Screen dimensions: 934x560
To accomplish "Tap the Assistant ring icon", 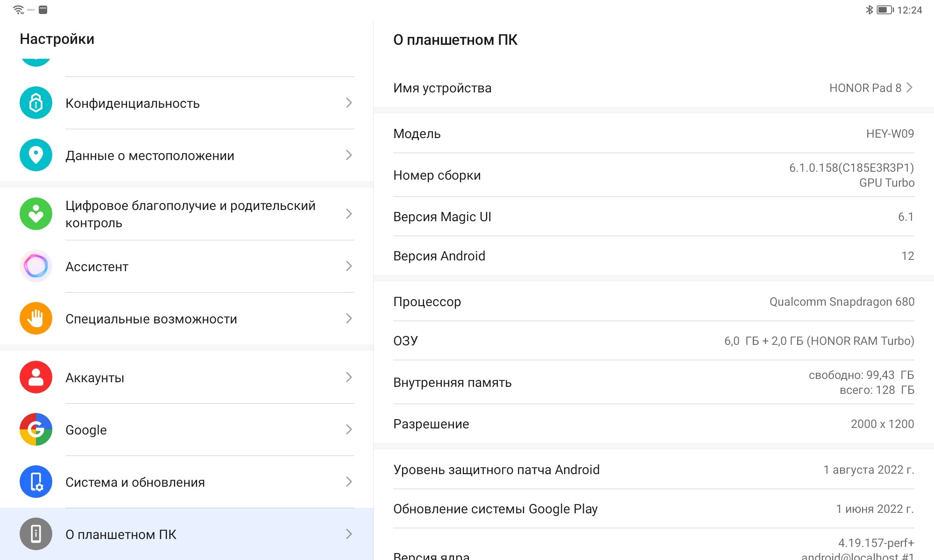I will pyautogui.click(x=36, y=266).
